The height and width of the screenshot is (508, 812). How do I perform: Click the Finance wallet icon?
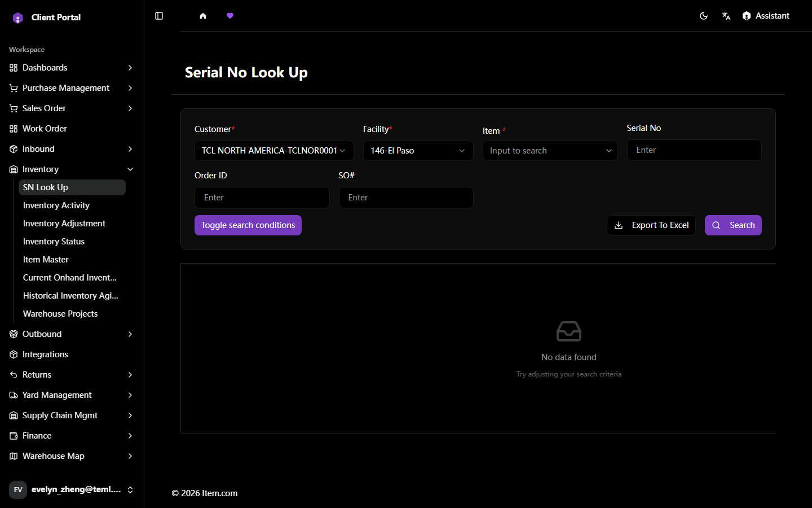(14, 436)
